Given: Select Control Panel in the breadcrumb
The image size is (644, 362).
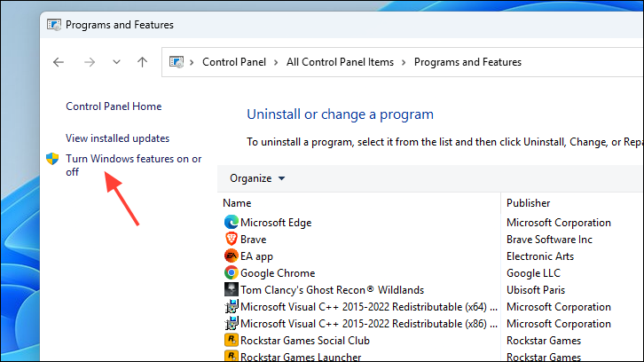Looking at the screenshot, I should [x=234, y=62].
